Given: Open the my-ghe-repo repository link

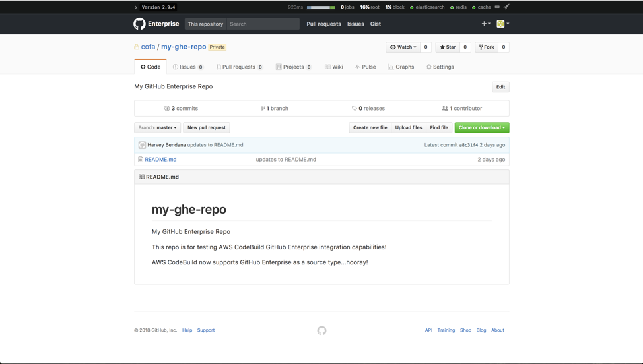Looking at the screenshot, I should [x=184, y=47].
